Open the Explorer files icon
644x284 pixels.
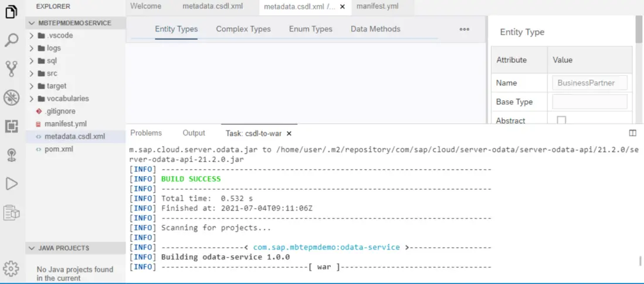click(x=11, y=11)
